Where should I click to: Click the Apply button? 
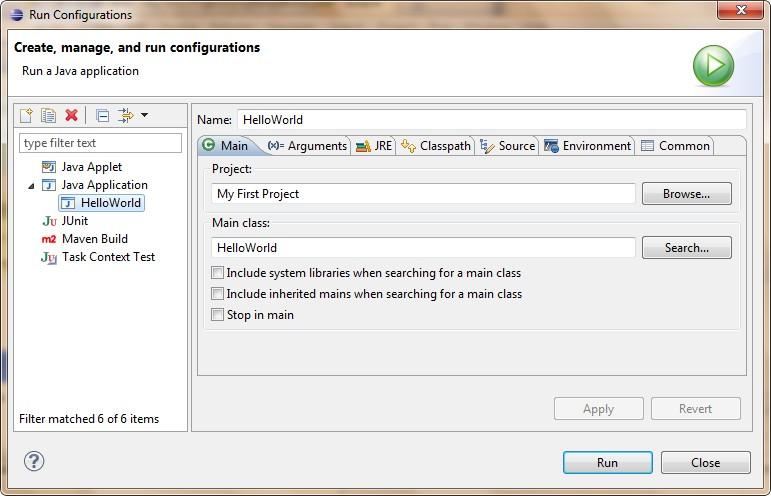[598, 408]
